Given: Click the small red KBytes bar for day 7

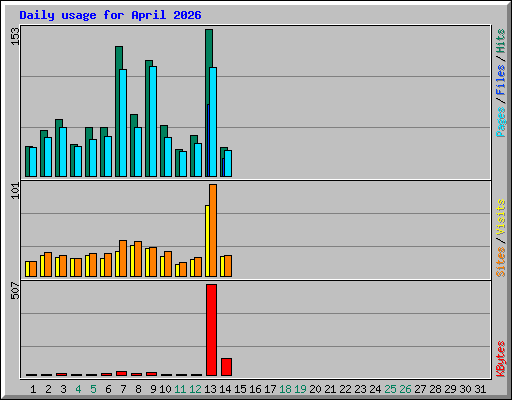Looking at the screenshot, I should pos(121,373).
